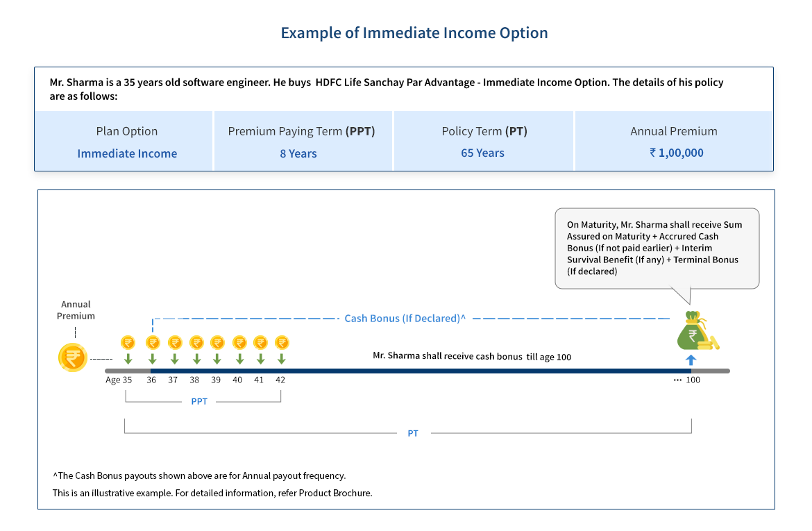Screen dimensions: 812x531
Task: Select the age 37 marker on timeline
Action: (173, 380)
